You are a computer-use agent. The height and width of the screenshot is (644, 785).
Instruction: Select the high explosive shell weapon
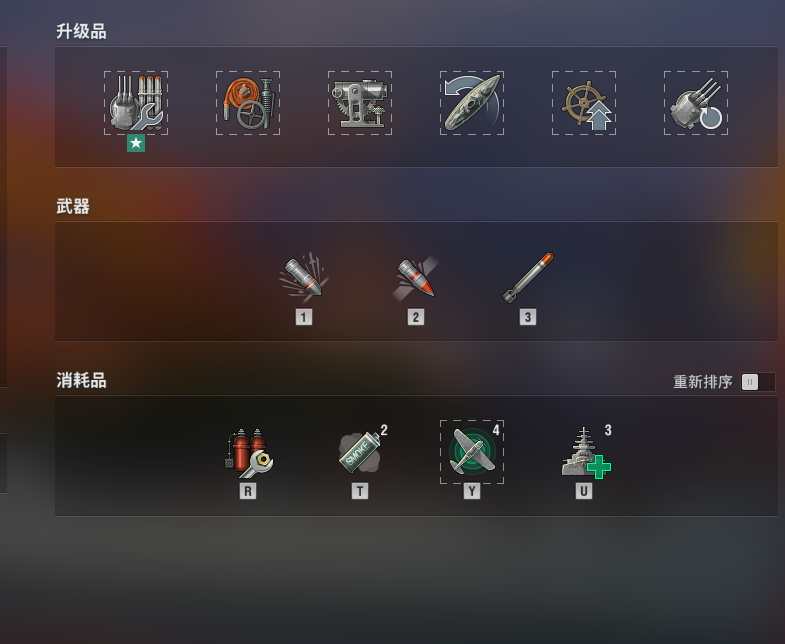(304, 276)
